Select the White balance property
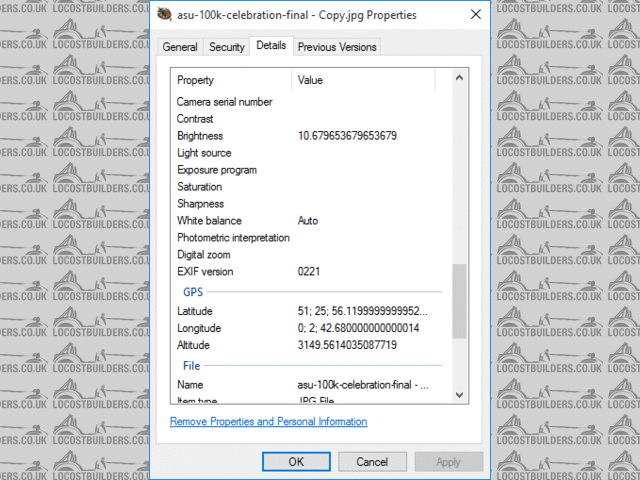Image resolution: width=640 pixels, height=480 pixels. click(x=209, y=221)
